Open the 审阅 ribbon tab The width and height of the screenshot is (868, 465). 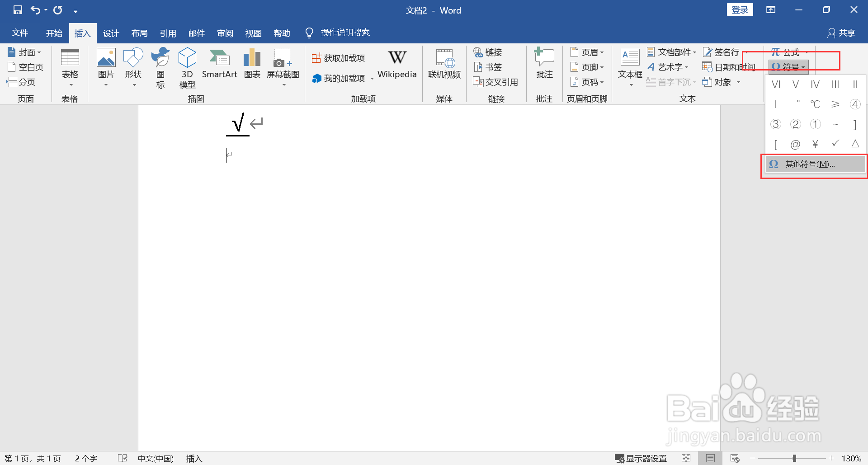coord(225,33)
